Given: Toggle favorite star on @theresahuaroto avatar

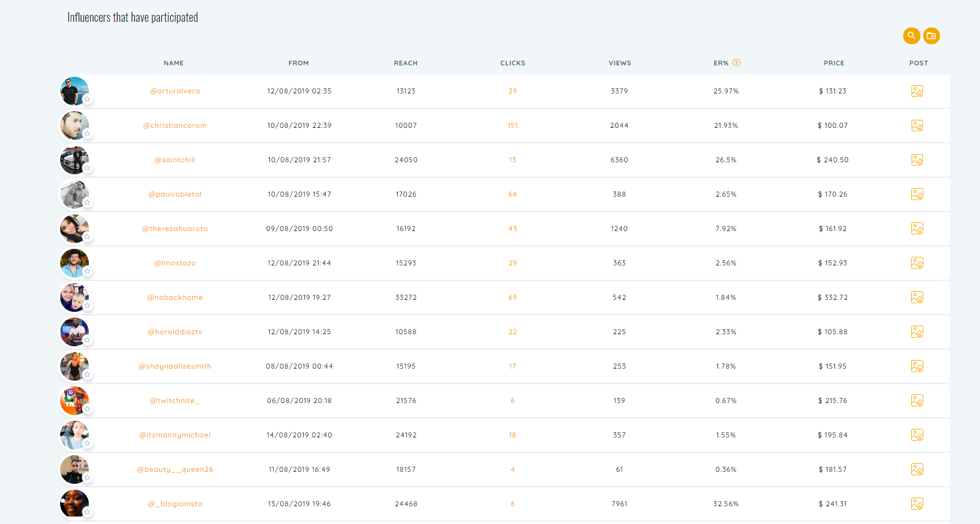Looking at the screenshot, I should 87,237.
